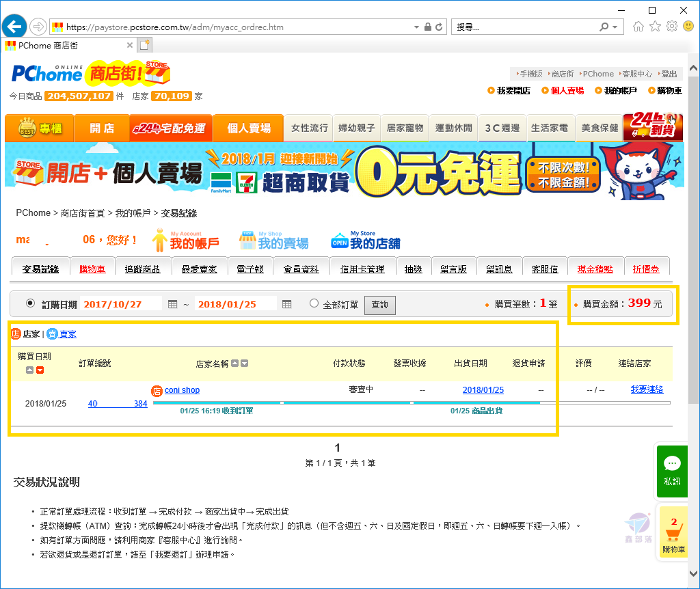The image size is (700, 589).
Task: Click the 個人賣場 top link
Action: 567,91
